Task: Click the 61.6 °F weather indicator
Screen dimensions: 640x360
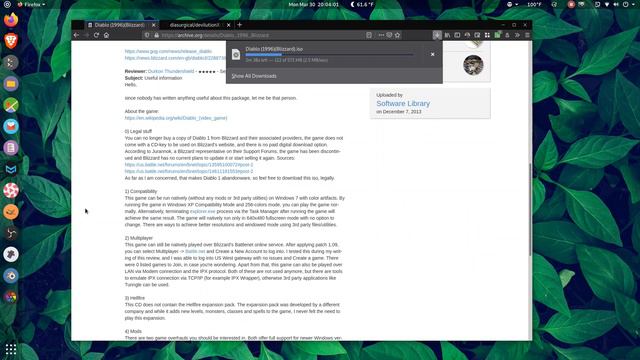Action: click(362, 4)
